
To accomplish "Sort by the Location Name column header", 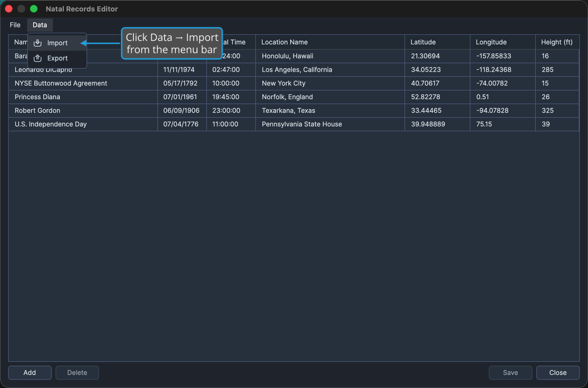I will click(330, 42).
